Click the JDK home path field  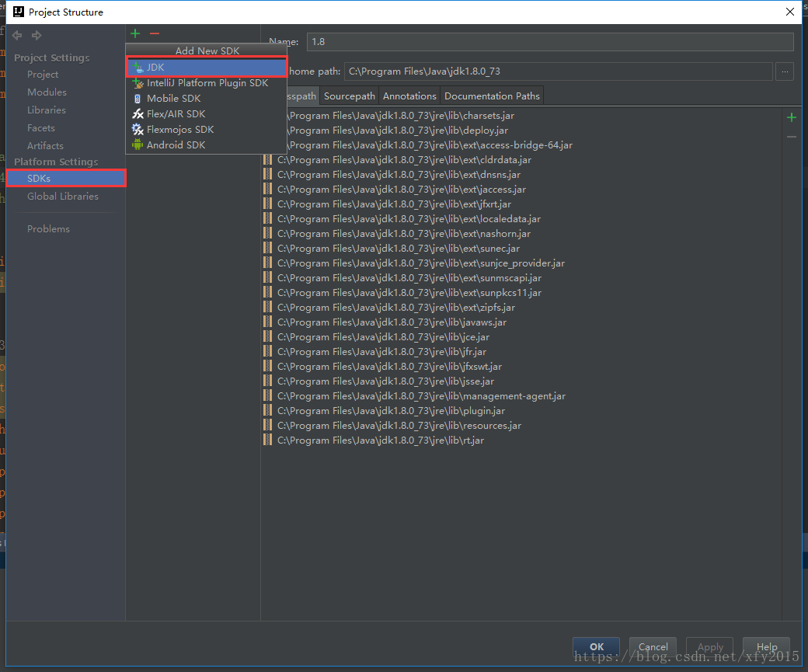[x=559, y=71]
